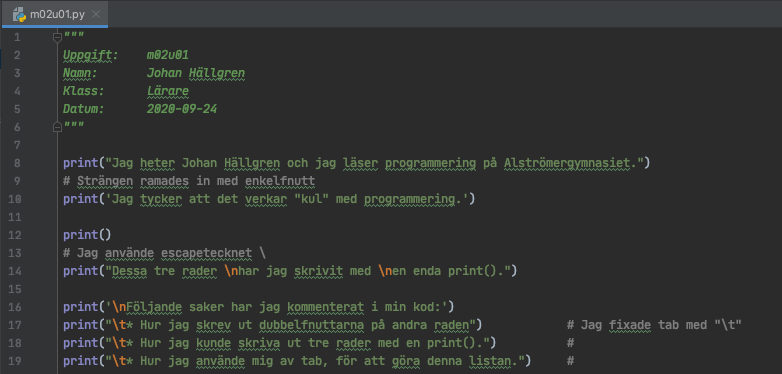Image resolution: width=782 pixels, height=374 pixels.
Task: Click the print keyword on line 8
Action: (x=80, y=163)
